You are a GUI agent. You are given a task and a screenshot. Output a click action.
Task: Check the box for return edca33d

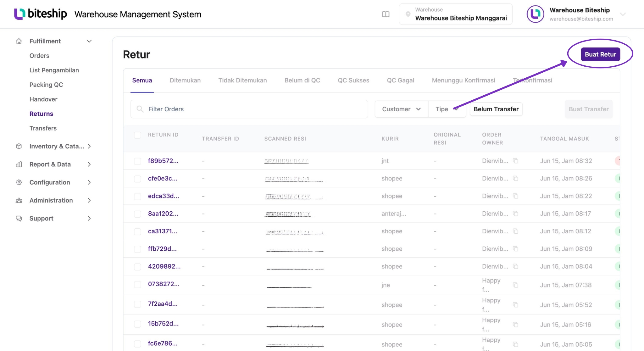[137, 197]
